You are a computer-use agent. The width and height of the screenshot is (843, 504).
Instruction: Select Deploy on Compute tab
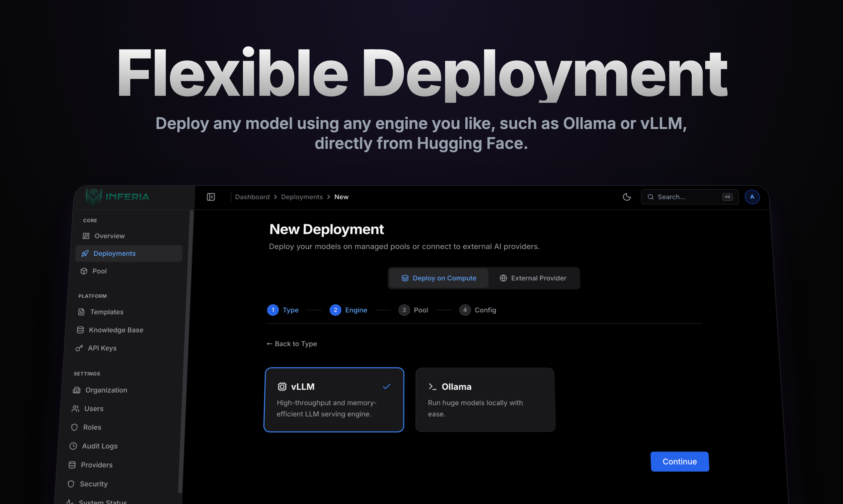(438, 278)
